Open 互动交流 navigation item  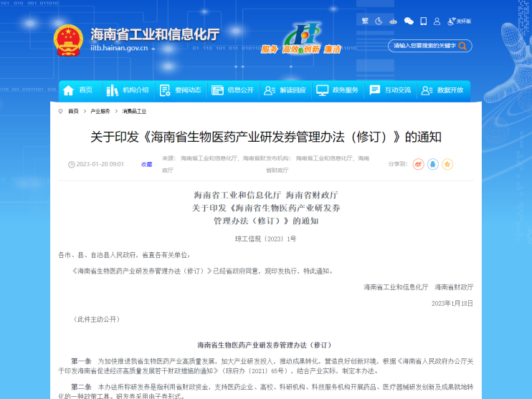[390, 90]
